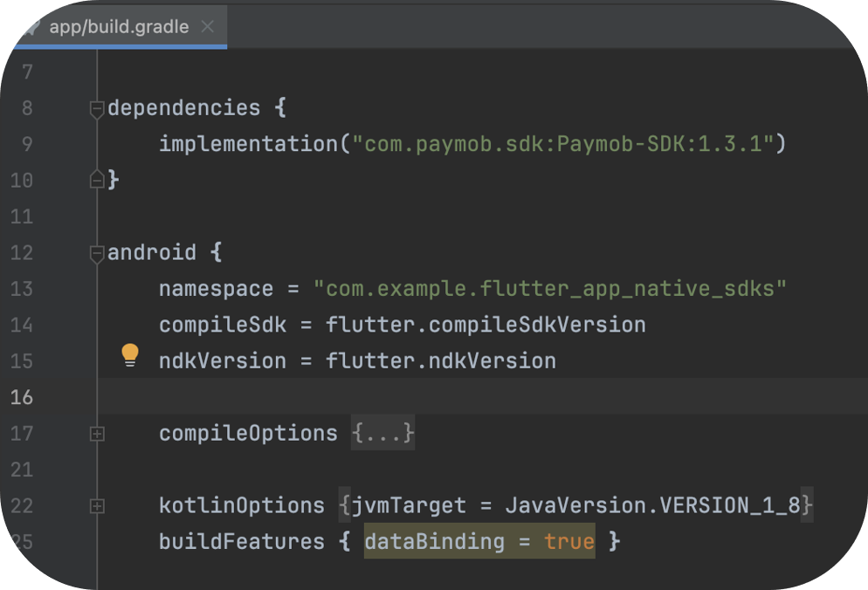Click the fold end marker on line 10

97,180
